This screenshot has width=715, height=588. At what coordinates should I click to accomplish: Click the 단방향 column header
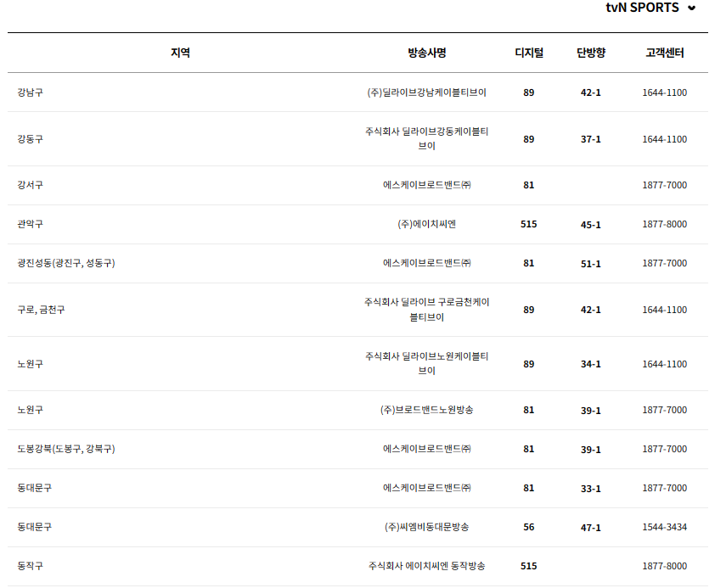tap(588, 51)
